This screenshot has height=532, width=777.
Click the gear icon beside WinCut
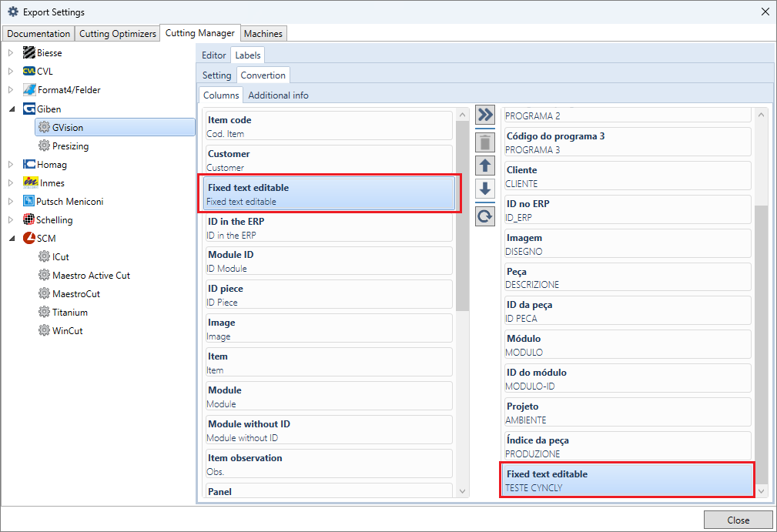[x=44, y=330]
